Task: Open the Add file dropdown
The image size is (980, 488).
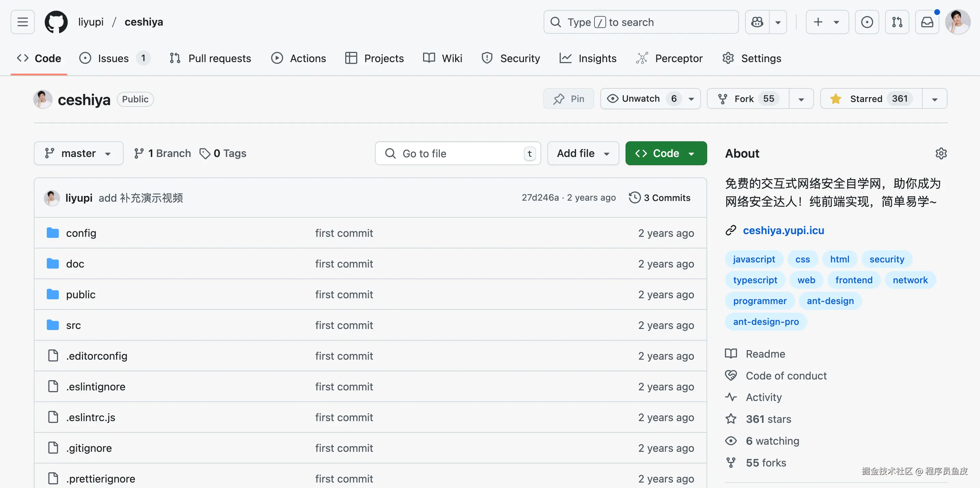Action: coord(583,154)
